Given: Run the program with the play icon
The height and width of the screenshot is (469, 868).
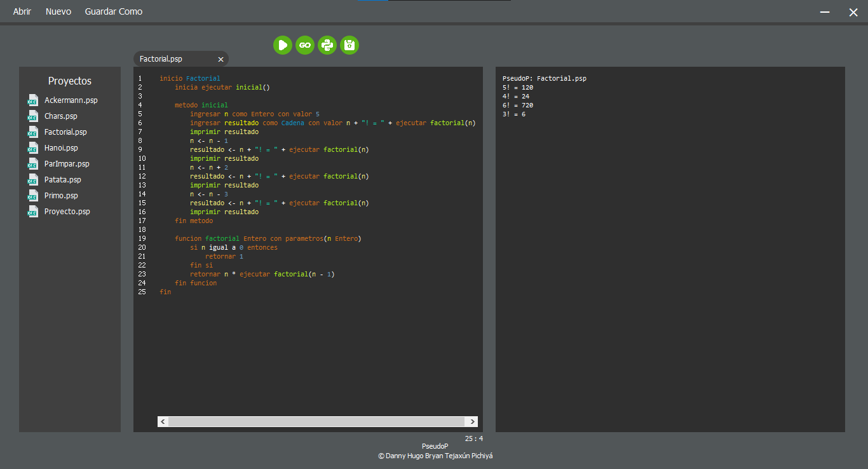Looking at the screenshot, I should click(283, 45).
